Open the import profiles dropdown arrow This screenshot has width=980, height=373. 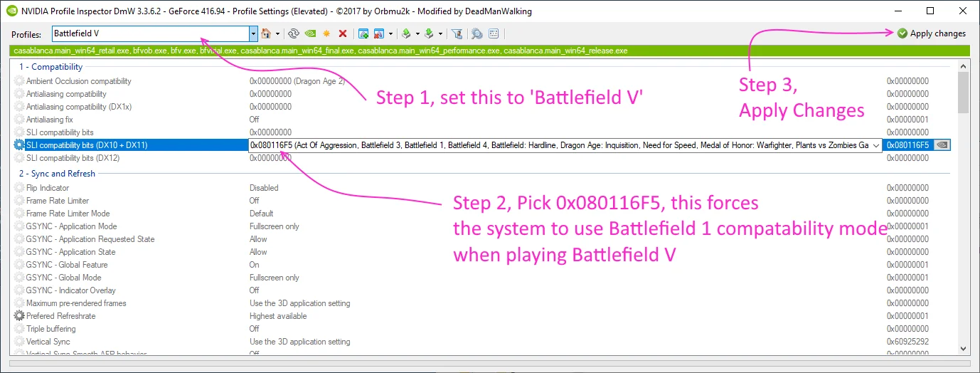coord(440,33)
